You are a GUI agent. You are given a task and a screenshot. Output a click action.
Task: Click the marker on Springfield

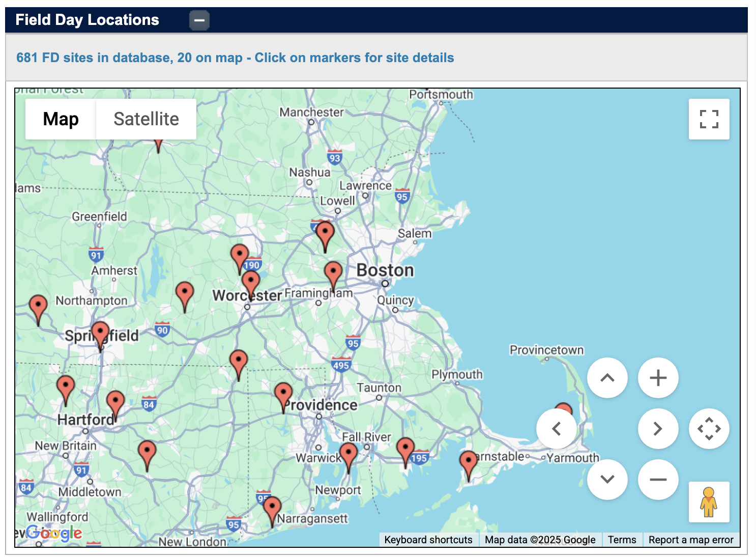100,333
